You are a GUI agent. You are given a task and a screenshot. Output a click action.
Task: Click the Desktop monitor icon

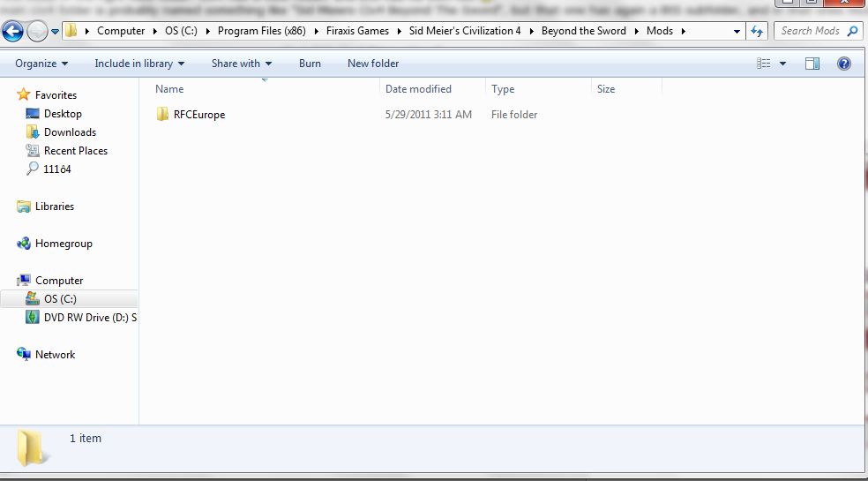pos(33,114)
